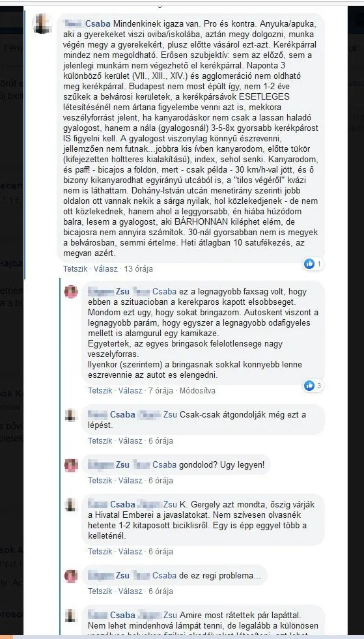The width and height of the screenshot is (364, 639).
Task: Click the like reaction icon with count 3
Action: click(309, 386)
